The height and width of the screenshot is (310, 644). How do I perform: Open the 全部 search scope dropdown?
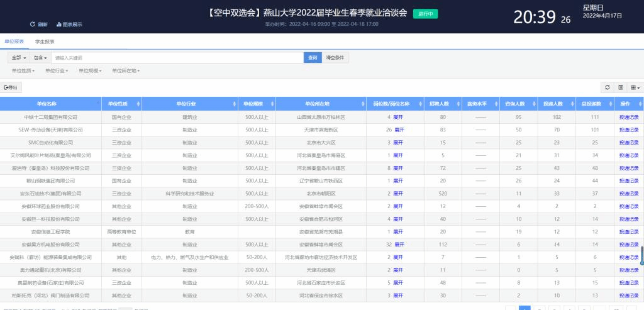tap(18, 58)
